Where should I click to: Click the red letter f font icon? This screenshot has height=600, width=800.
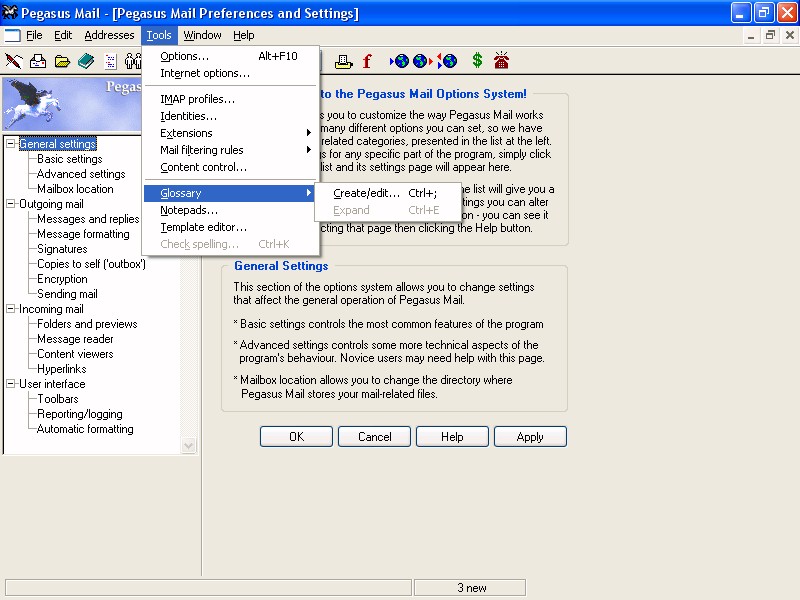tap(367, 61)
